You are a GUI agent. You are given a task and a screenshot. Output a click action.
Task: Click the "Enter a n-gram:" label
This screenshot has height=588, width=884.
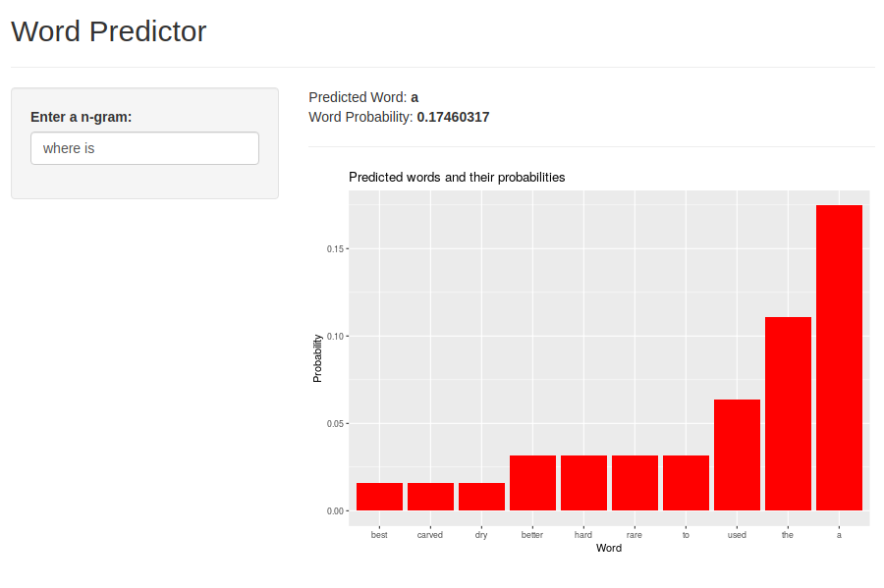(x=81, y=117)
